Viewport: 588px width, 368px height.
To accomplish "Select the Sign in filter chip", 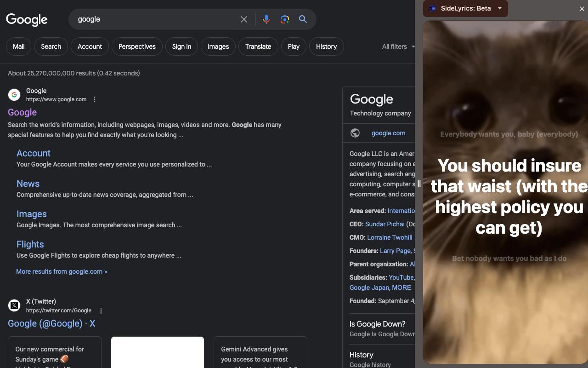I will [x=181, y=46].
